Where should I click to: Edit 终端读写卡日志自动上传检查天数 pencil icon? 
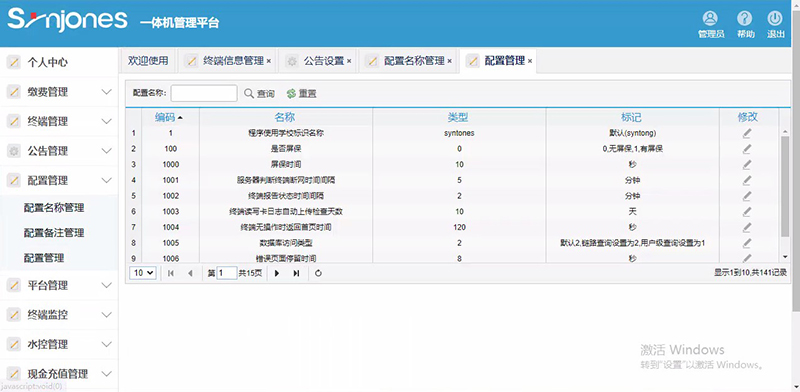pyautogui.click(x=747, y=211)
